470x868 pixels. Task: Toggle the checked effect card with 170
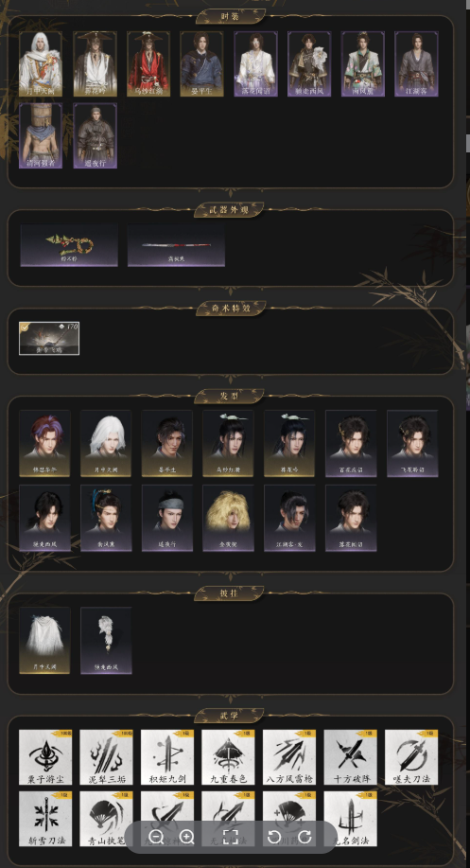49,338
